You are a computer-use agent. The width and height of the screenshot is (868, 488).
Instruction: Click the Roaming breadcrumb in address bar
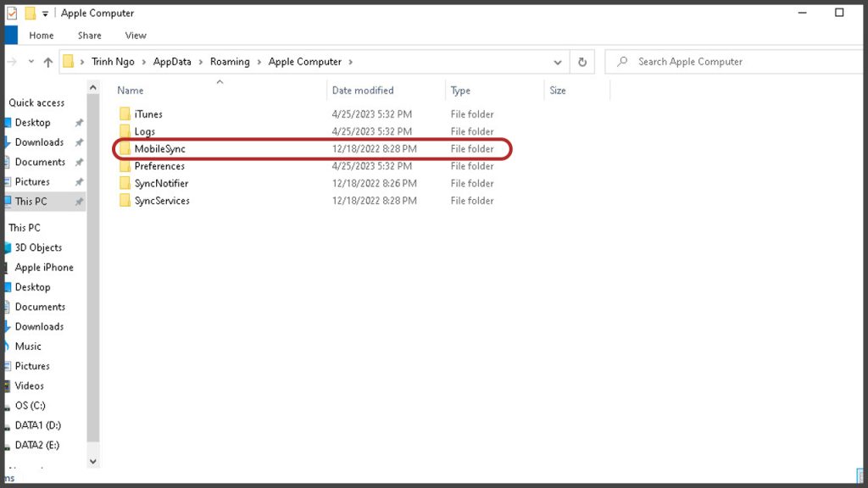pos(230,62)
